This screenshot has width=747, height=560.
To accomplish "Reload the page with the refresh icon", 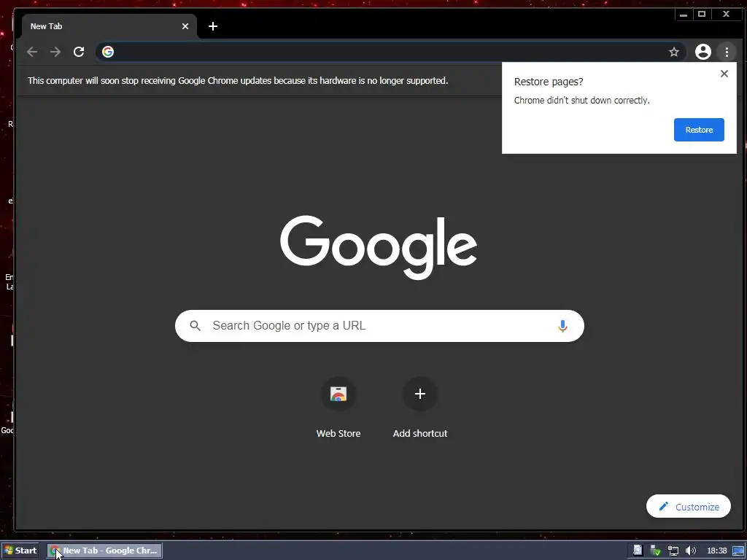I will [79, 52].
